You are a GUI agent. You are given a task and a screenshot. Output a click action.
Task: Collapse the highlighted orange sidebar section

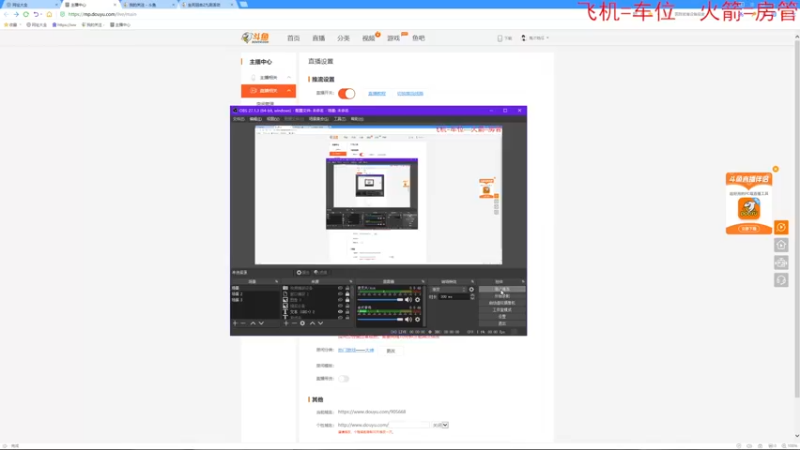289,91
